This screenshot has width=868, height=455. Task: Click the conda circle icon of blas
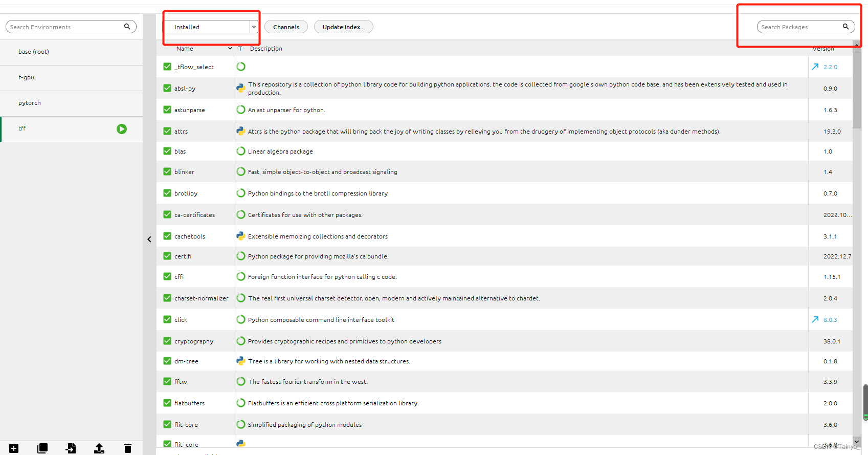click(x=241, y=151)
